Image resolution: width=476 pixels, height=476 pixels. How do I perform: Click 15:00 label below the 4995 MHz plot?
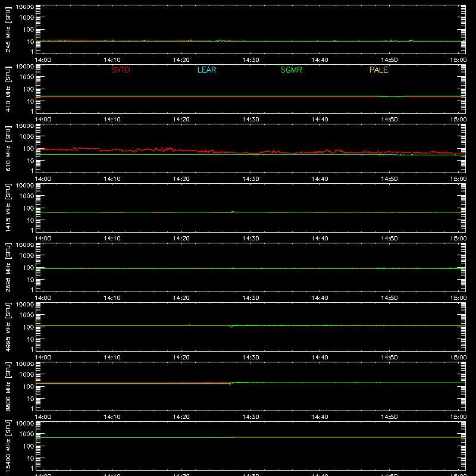458,358
